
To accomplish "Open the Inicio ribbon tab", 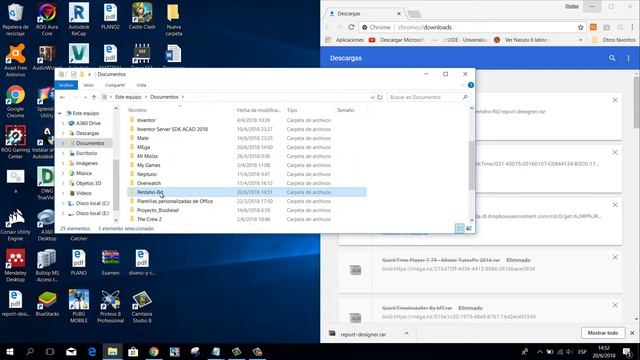I will [x=89, y=85].
